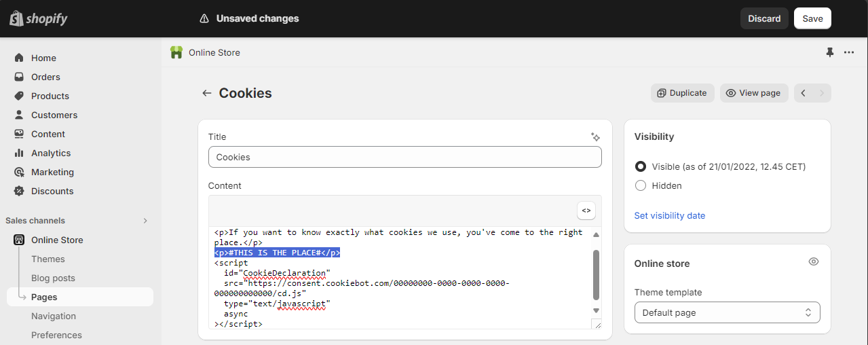
Task: Open the three-dot more actions menu
Action: tap(849, 52)
